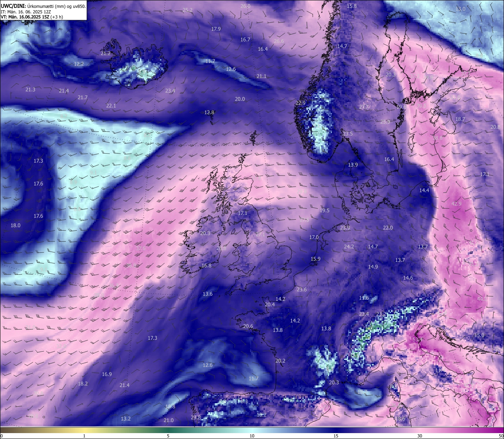This screenshot has height=439, width=504.
Task: Click the 30 tick on color scale
Action: coord(420,436)
